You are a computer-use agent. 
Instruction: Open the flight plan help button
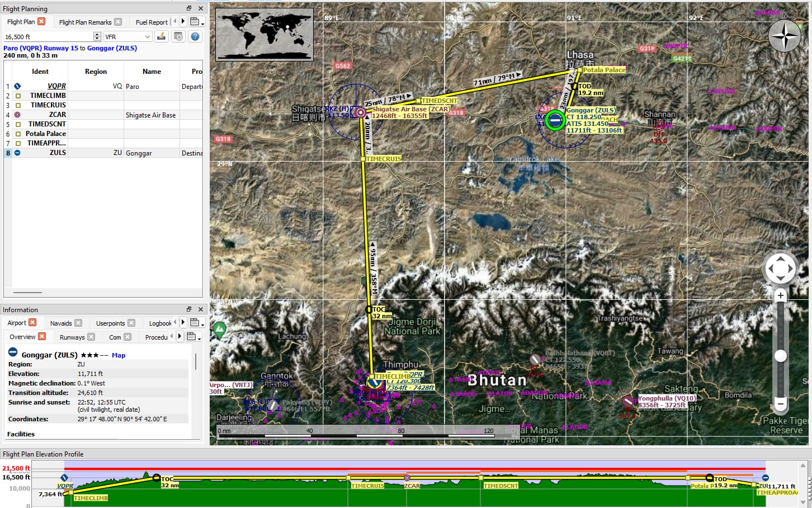[x=195, y=36]
